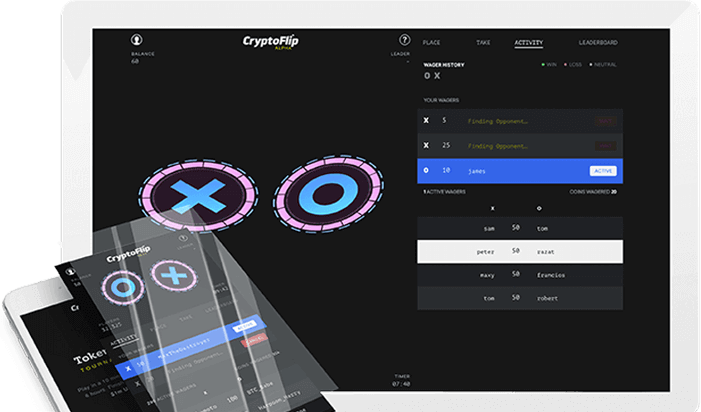The height and width of the screenshot is (412, 701).
Task: Click the CryptoFlip Alpha logo
Action: 270,42
